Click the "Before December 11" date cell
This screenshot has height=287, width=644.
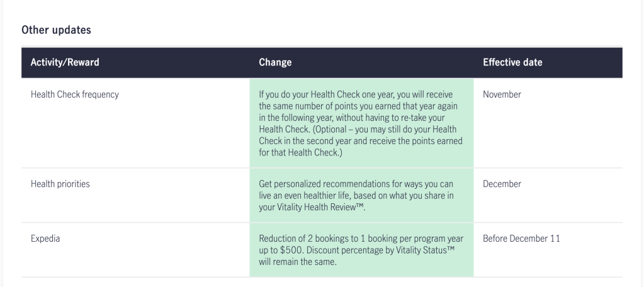521,239
